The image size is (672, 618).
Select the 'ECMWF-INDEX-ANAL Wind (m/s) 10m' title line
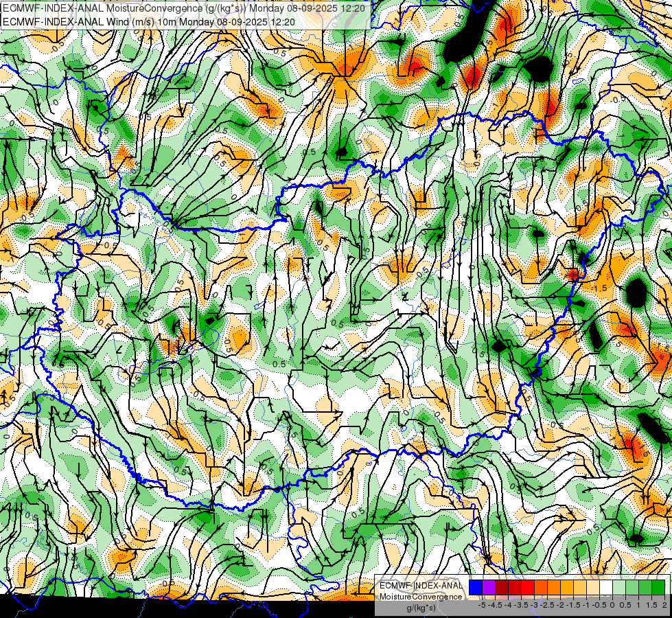[x=149, y=21]
